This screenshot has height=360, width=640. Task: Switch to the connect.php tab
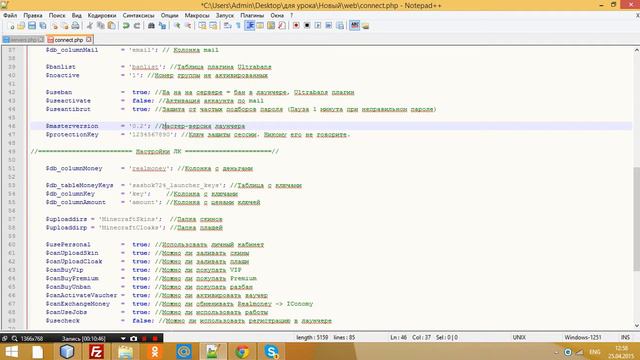point(69,40)
